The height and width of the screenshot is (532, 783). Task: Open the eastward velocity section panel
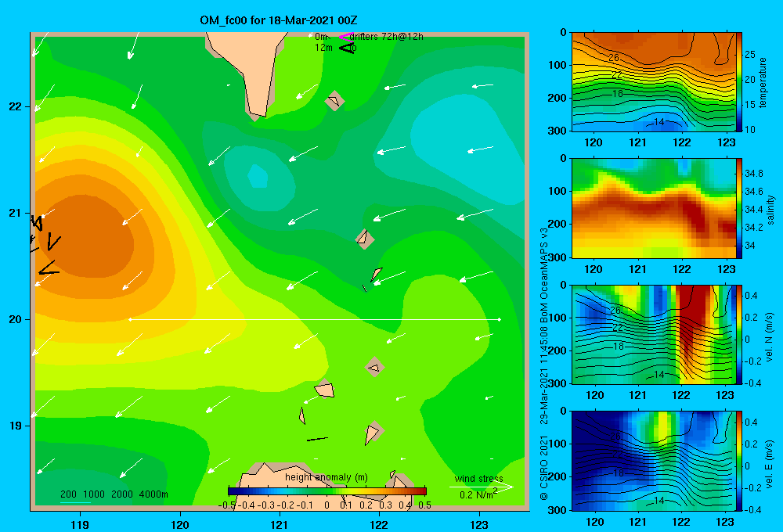click(654, 461)
